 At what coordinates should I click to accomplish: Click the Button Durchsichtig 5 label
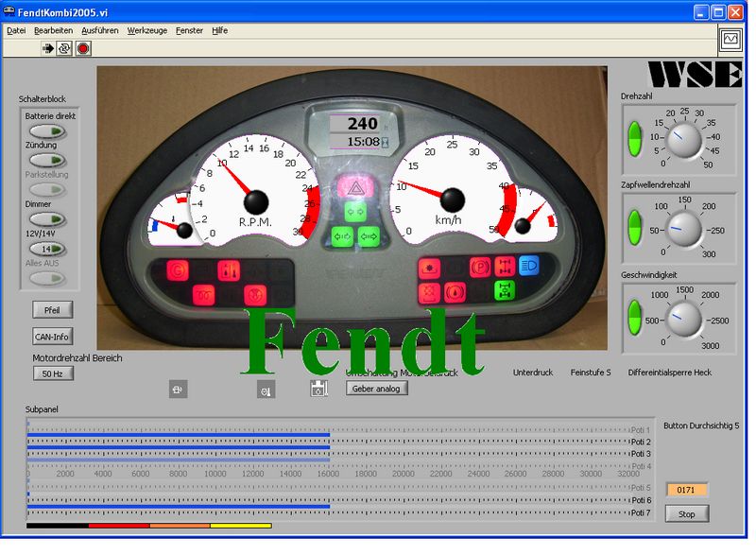click(x=701, y=425)
